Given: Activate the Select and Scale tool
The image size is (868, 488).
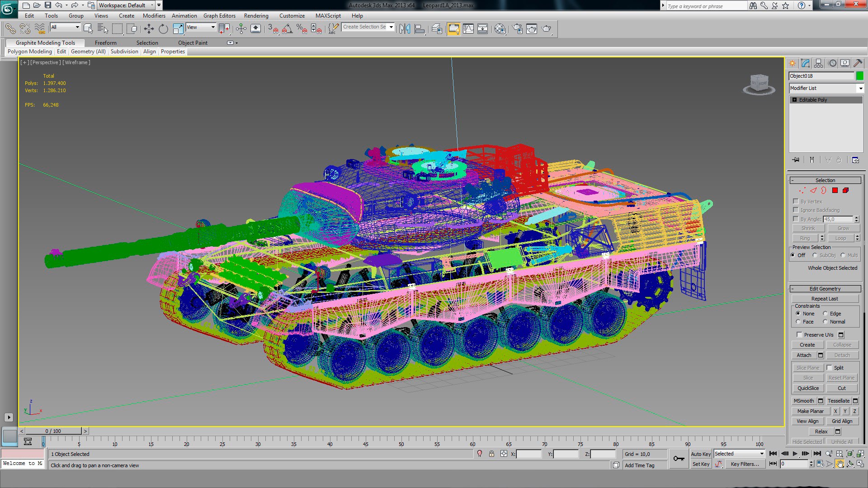Looking at the screenshot, I should [x=178, y=29].
